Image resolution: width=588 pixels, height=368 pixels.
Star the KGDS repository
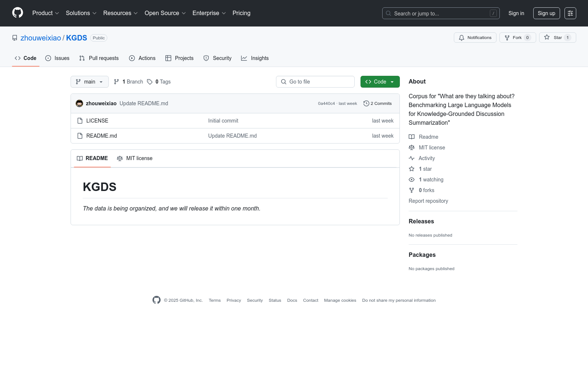coord(557,38)
